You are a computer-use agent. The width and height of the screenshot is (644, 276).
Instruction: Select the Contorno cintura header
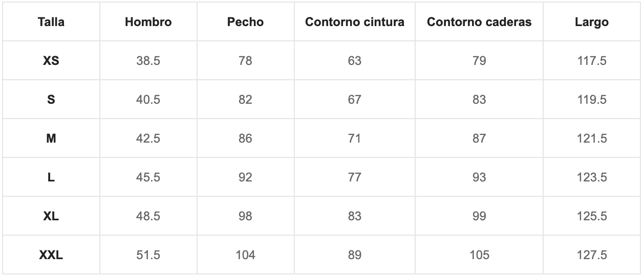coord(355,22)
